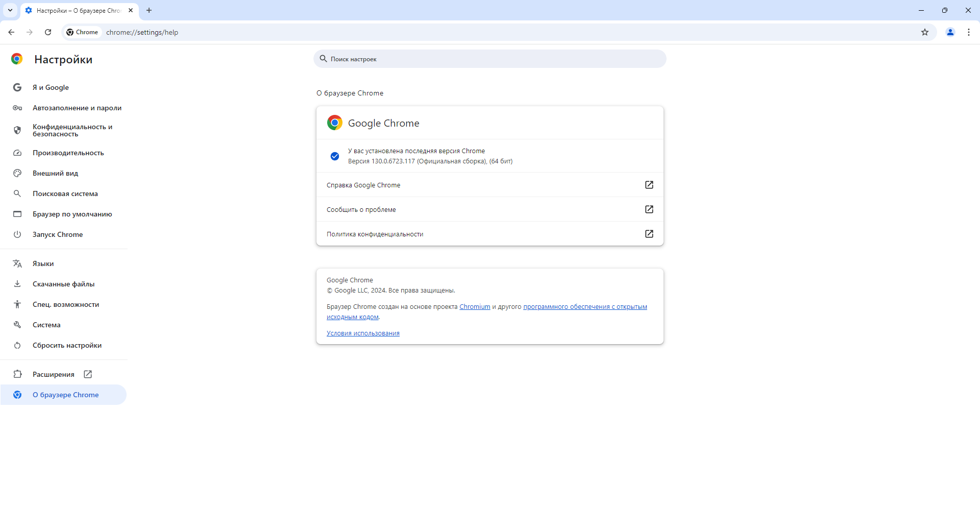Open Условия использования link
980x531 pixels.
click(363, 333)
